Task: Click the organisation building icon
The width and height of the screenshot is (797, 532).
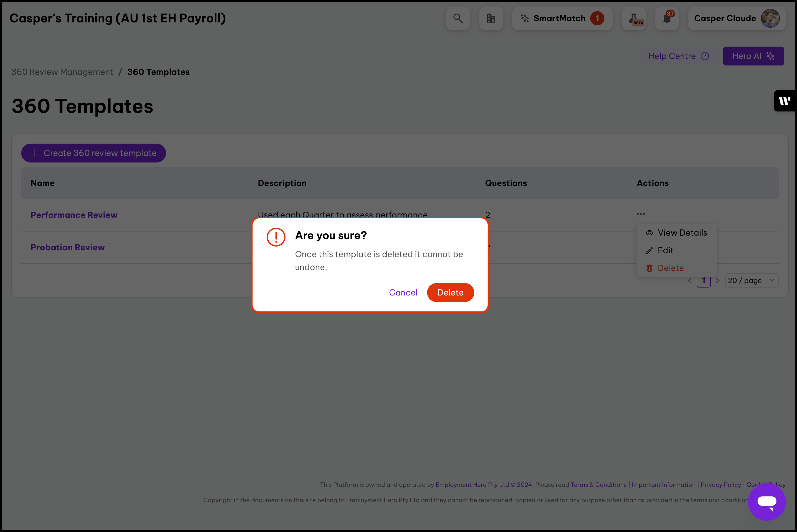Action: 491,18
